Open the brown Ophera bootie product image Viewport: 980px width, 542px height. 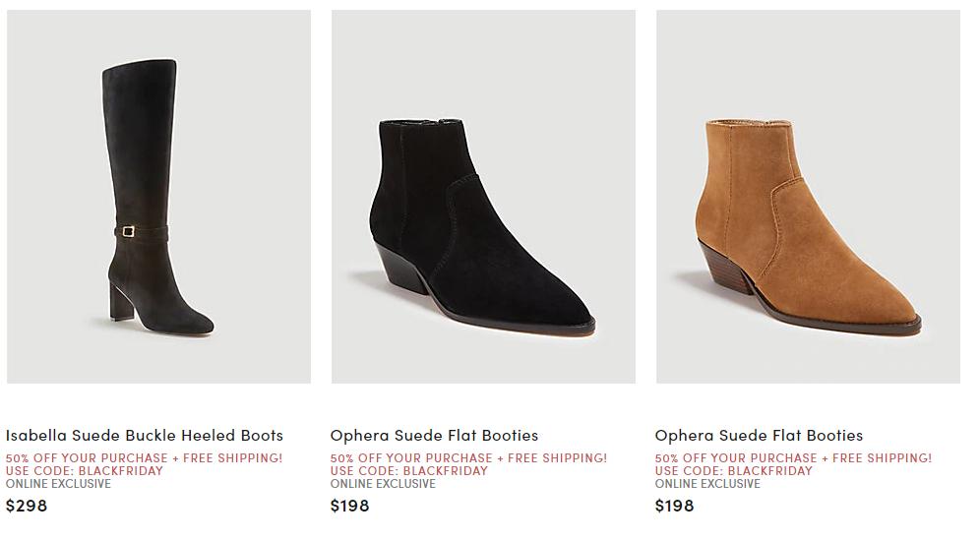(x=808, y=197)
